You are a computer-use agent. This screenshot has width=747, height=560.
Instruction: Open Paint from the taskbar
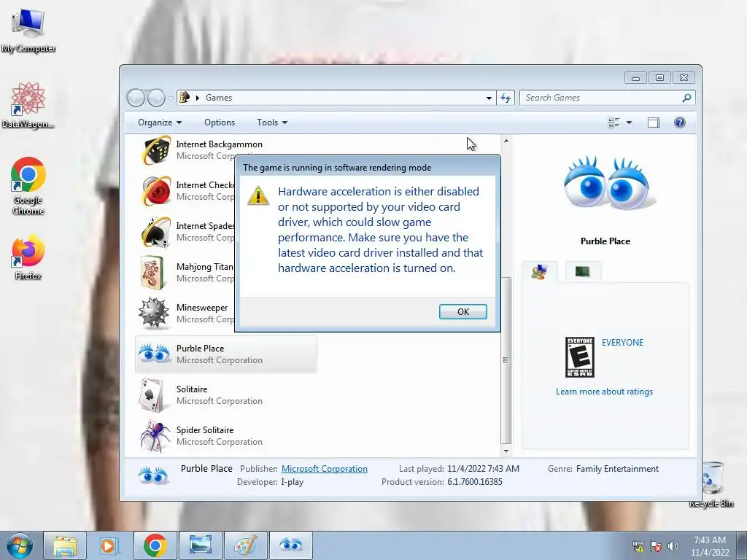[x=245, y=545]
